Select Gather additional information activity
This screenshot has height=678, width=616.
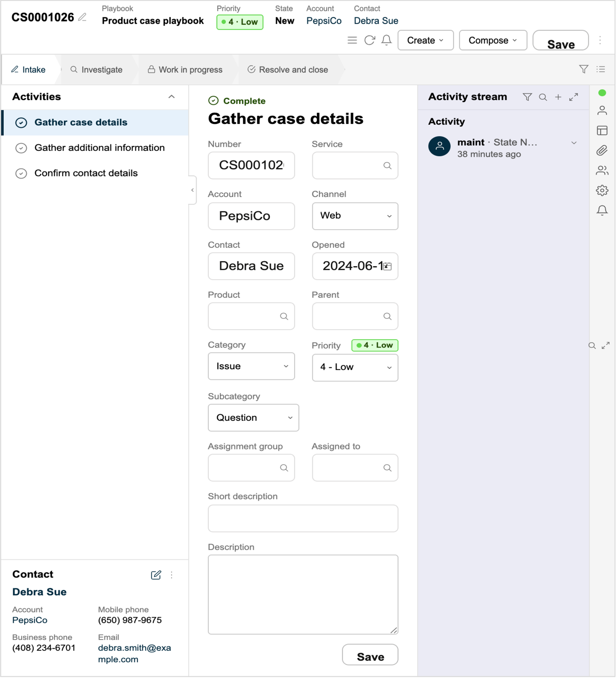pos(95,148)
